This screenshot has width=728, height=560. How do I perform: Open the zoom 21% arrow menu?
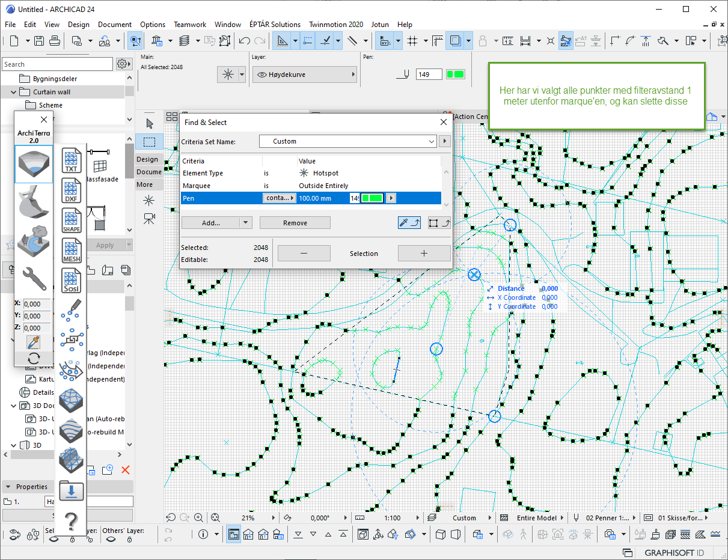[274, 518]
